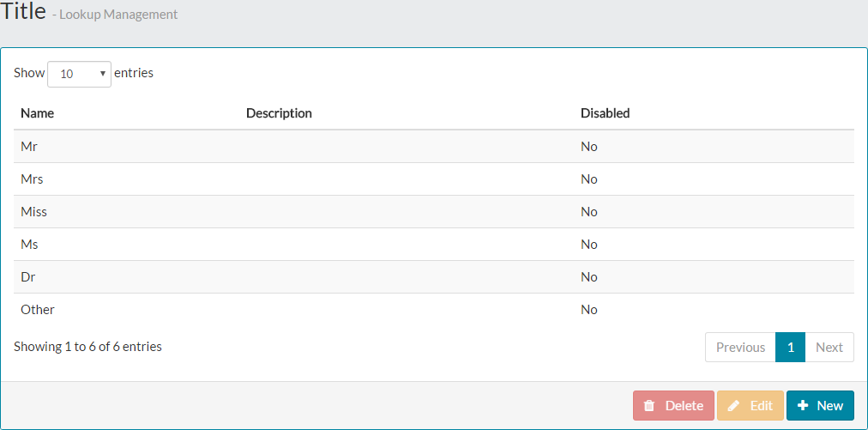Open the Show entries dropdown
Screen dimensions: 868x430
(79, 74)
